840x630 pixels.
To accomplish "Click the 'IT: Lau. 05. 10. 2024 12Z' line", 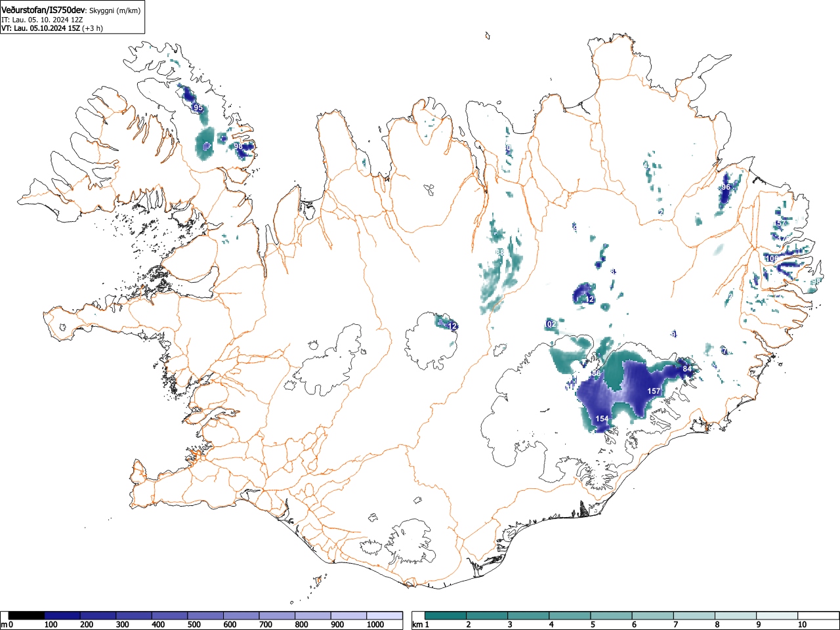I will coord(42,20).
